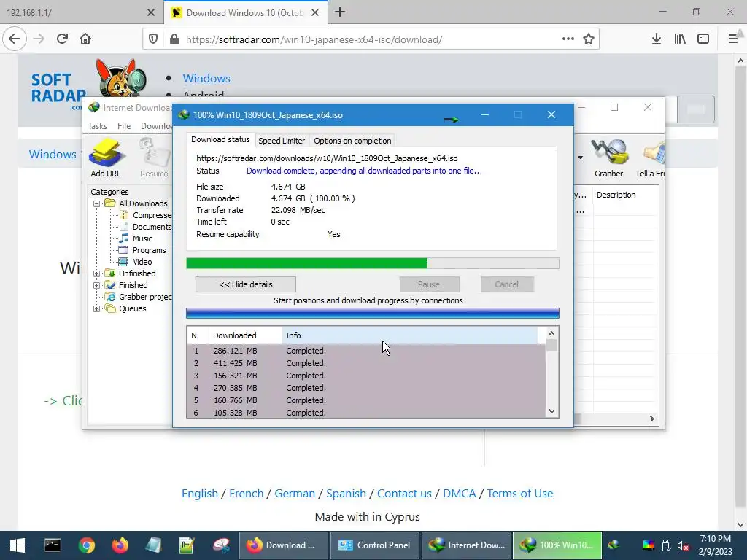This screenshot has width=747, height=560.
Task: Open new Firefox tab with plus
Action: pos(340,12)
